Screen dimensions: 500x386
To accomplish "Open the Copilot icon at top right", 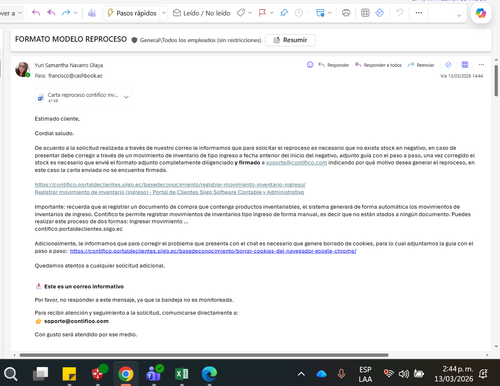I will tap(481, 13).
